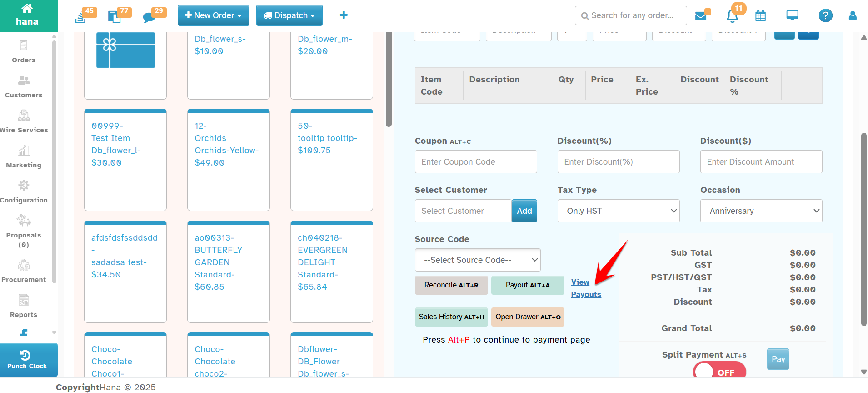This screenshot has width=868, height=393.
Task: Click the Add customer button
Action: 524,211
